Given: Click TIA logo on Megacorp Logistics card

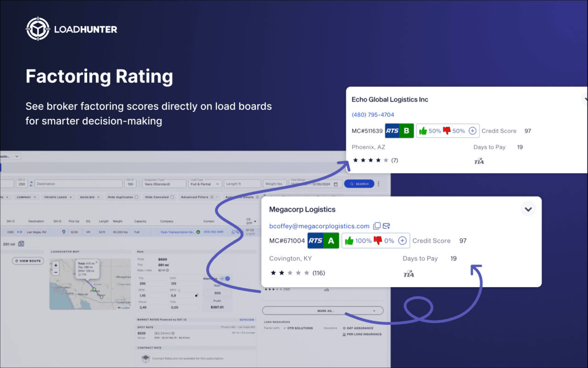Looking at the screenshot, I should 408,274.
